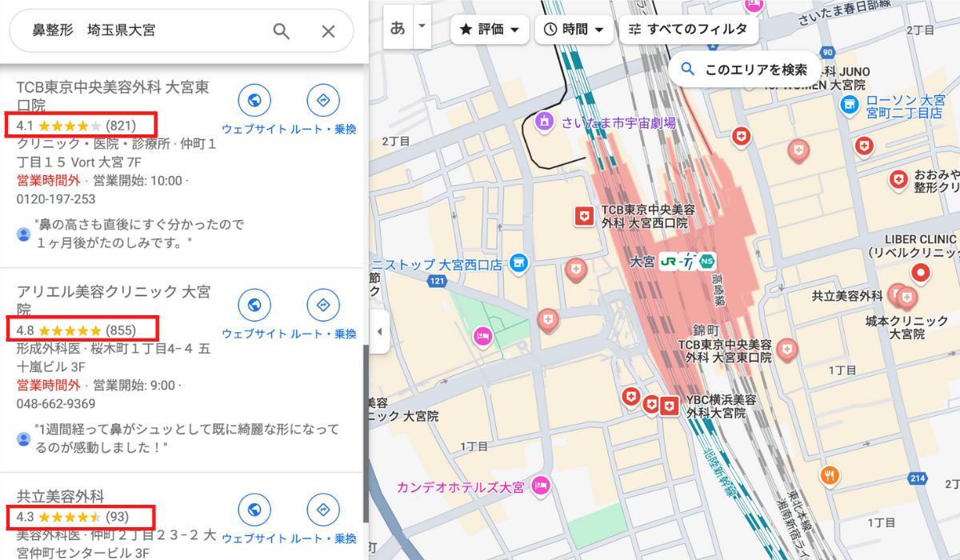The width and height of the screenshot is (960, 560).
Task: Open すべてのフィルタ all filters button
Action: pyautogui.click(x=687, y=30)
